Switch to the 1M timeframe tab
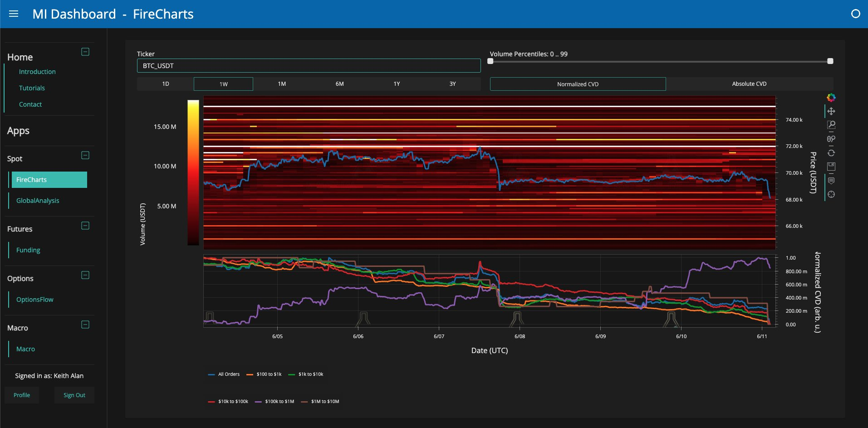868x428 pixels. (x=282, y=84)
